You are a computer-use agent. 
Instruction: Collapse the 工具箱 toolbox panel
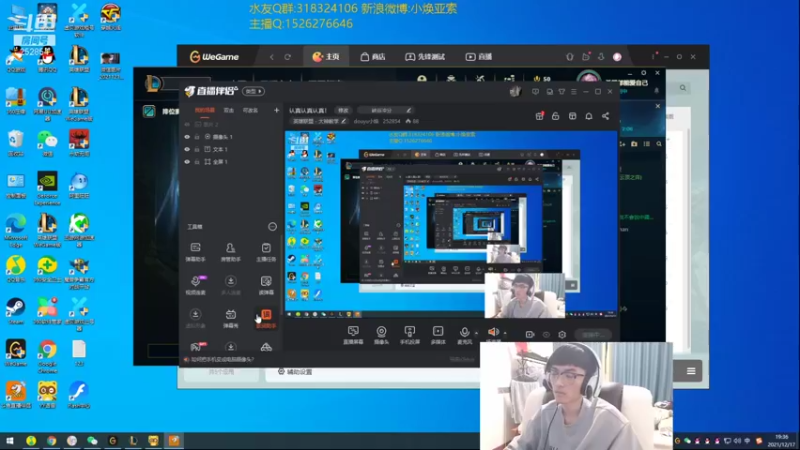pyautogui.click(x=272, y=227)
